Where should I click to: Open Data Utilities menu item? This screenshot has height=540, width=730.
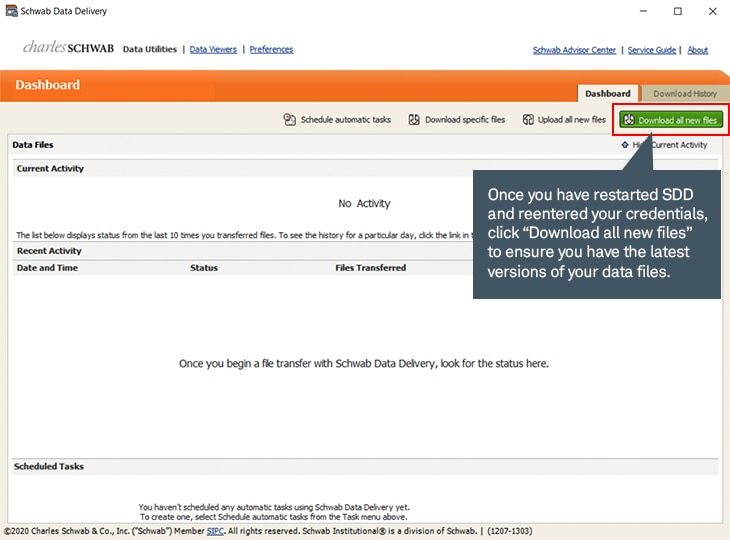pos(150,49)
